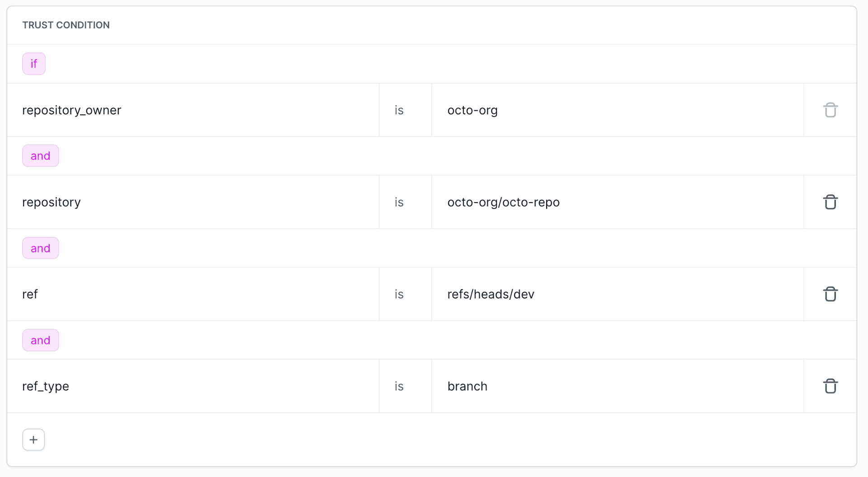
Task: Select the 'if' tag at the top
Action: (33, 63)
